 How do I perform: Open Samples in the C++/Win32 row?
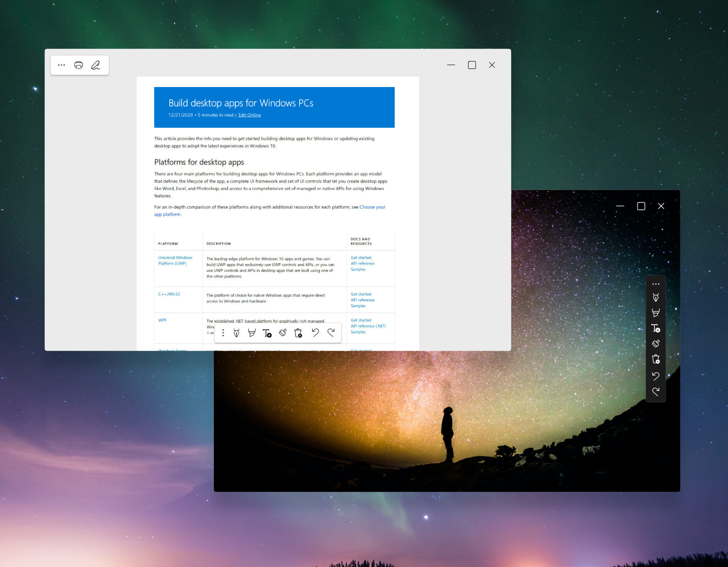pos(358,306)
